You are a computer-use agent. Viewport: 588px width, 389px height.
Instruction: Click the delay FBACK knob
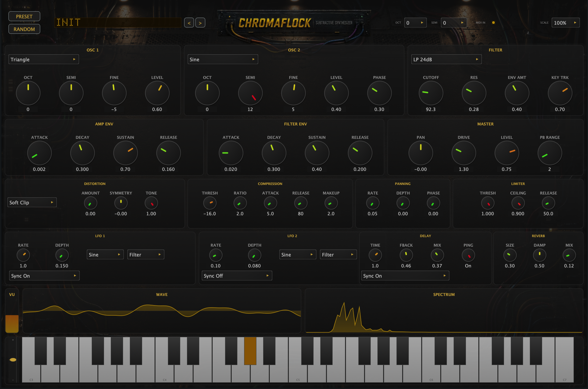tap(406, 255)
